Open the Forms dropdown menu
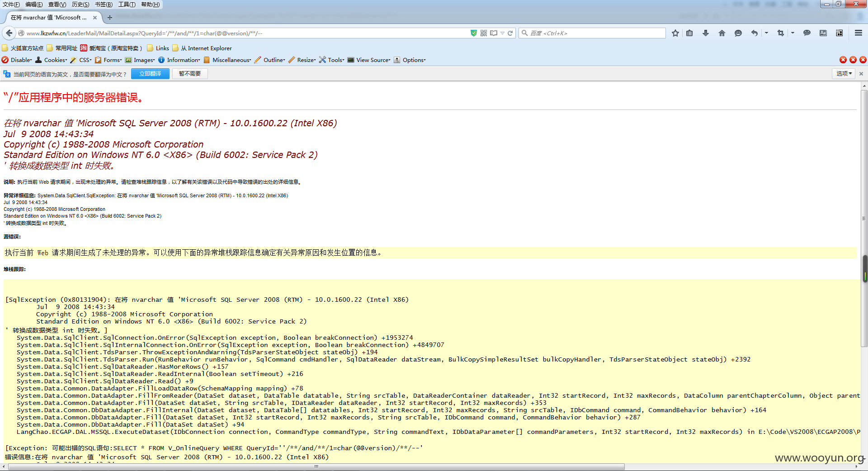 point(108,60)
